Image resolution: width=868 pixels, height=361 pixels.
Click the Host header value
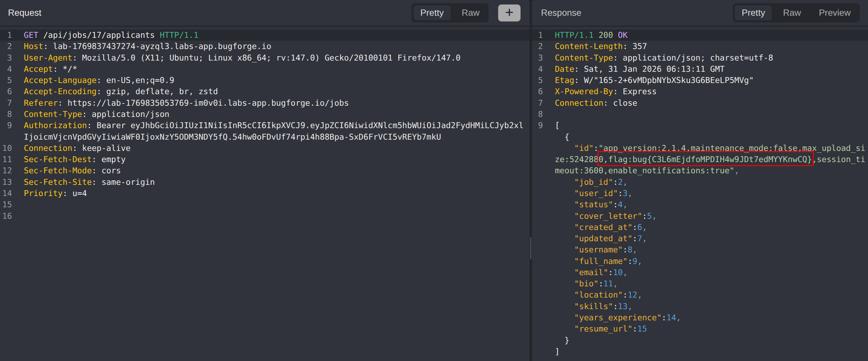[162, 46]
